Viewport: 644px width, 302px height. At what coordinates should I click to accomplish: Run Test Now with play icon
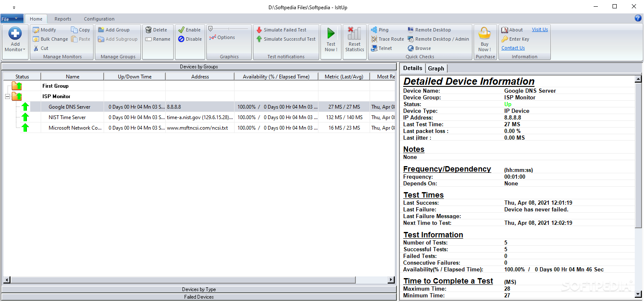331,34
